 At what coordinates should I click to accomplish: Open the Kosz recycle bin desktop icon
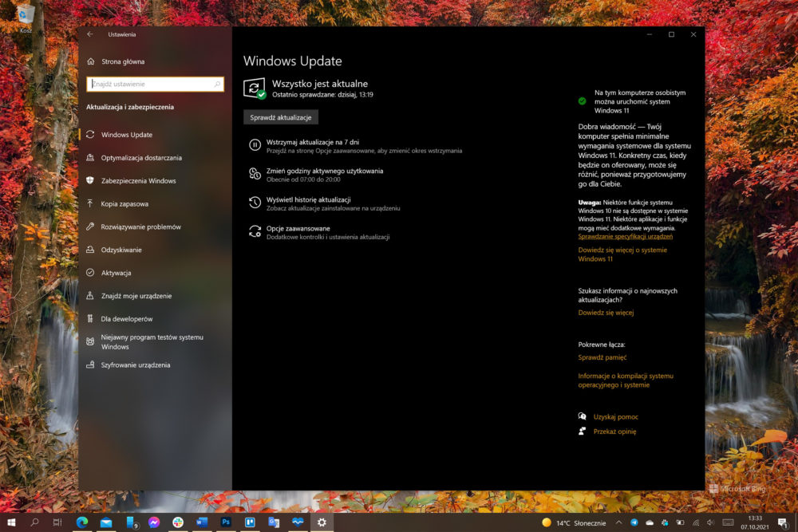25,18
